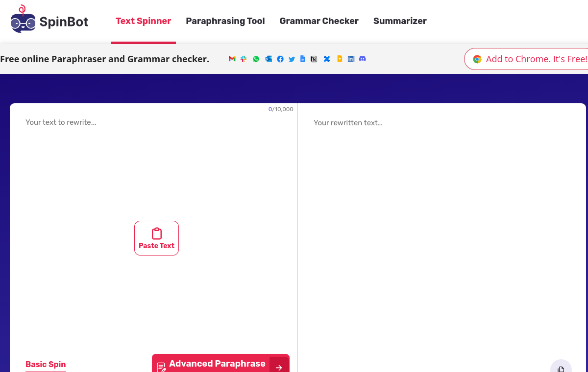Click the Chrome logo icon
Image resolution: width=588 pixels, height=372 pixels.
click(x=477, y=59)
